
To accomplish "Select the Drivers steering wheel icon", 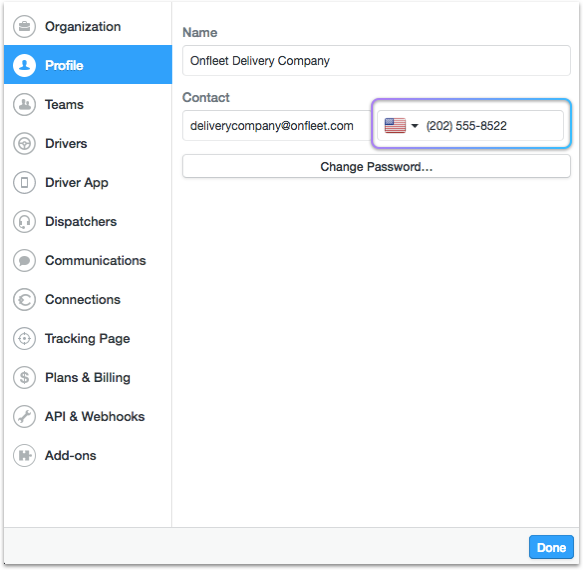I will click(25, 144).
